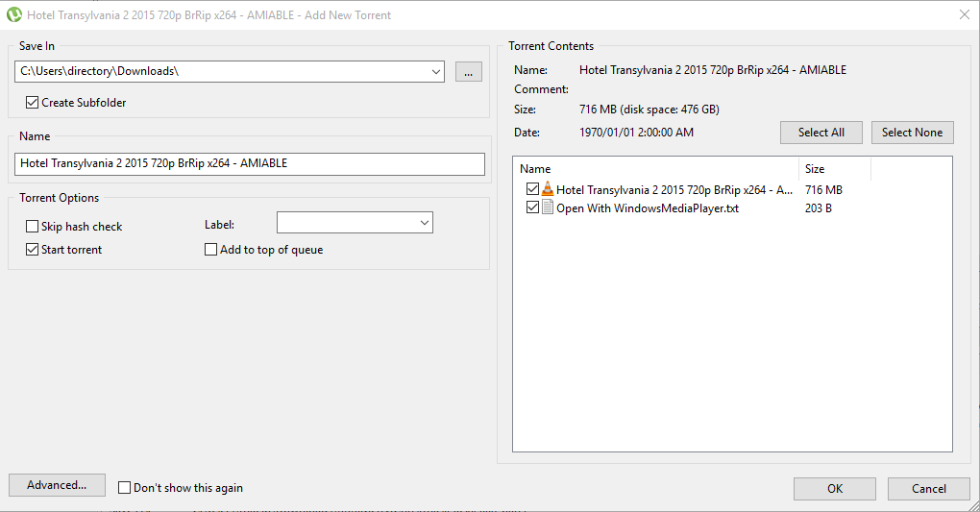Expand the Save In path dropdown
This screenshot has width=980, height=512.
tap(435, 71)
